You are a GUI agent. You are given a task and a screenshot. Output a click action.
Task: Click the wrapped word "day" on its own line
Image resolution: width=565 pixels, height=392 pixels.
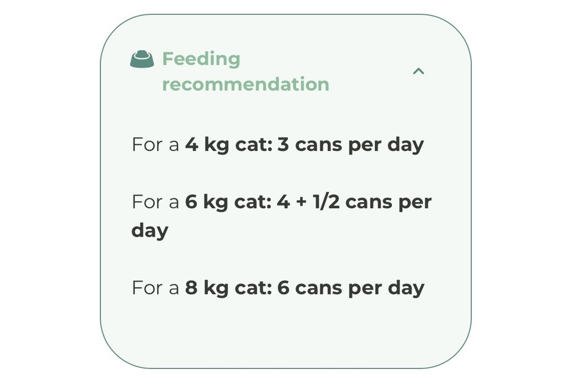pos(150,230)
